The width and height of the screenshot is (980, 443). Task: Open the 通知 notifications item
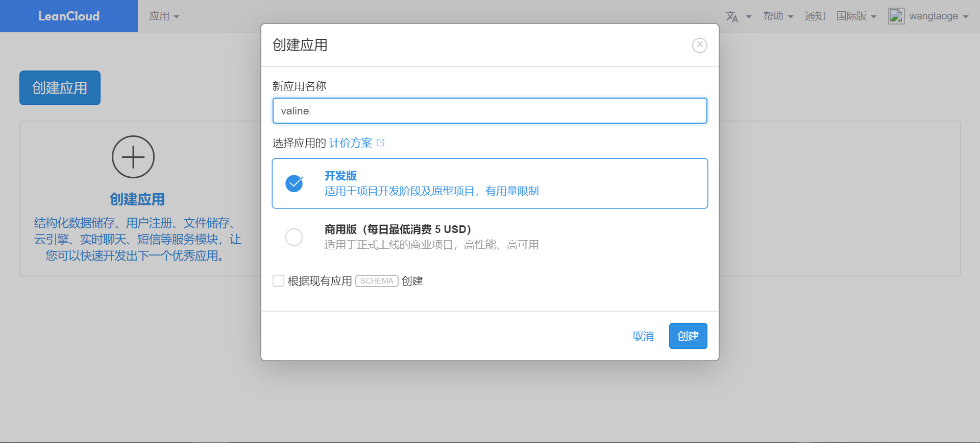815,16
